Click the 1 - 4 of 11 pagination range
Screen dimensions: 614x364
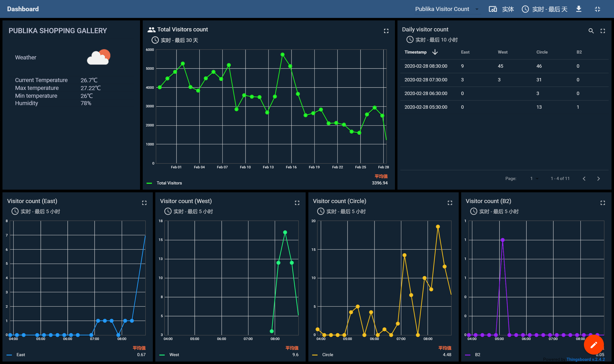click(560, 179)
